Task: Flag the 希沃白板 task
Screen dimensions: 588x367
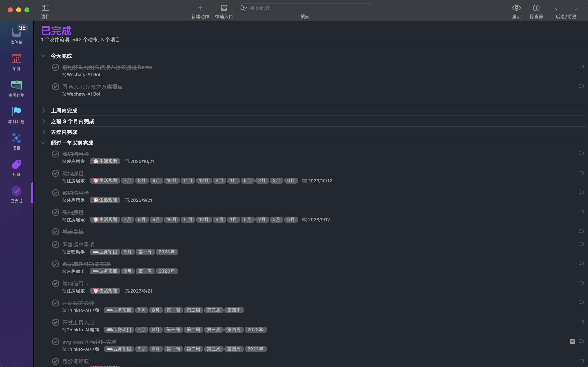Action: click(x=581, y=231)
